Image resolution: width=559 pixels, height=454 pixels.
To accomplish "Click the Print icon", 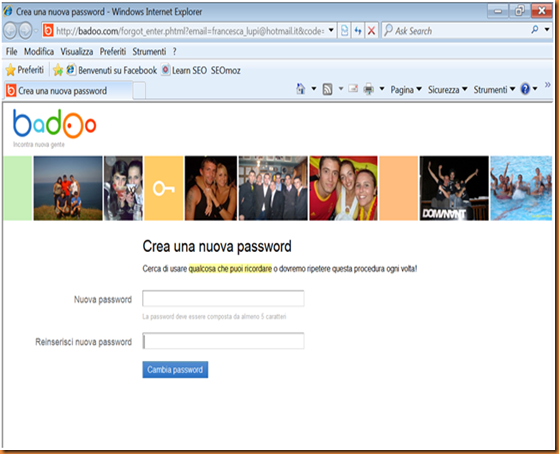I will 369,89.
